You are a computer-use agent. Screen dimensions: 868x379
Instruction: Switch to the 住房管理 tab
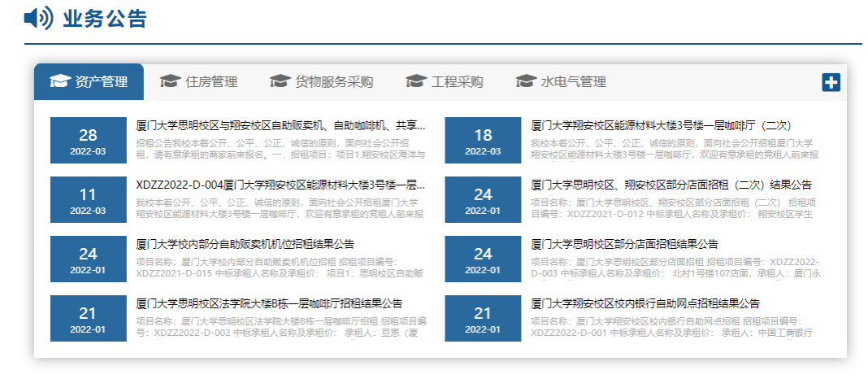[x=211, y=82]
